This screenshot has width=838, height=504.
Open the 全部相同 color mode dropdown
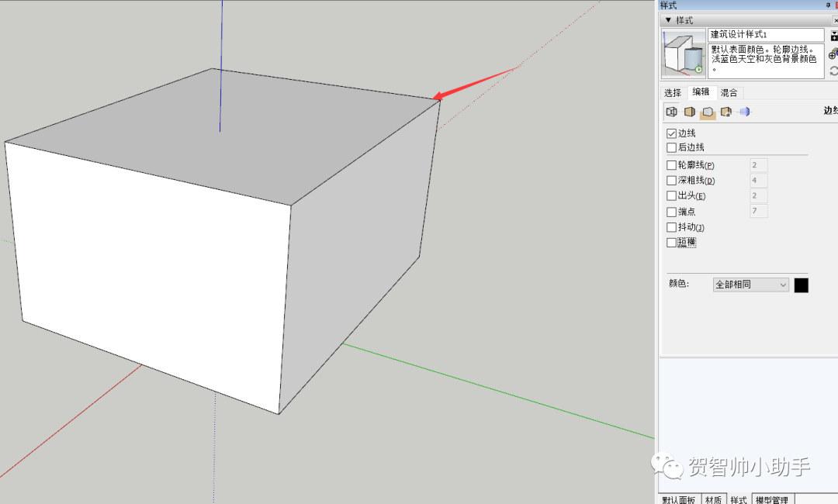[x=750, y=285]
